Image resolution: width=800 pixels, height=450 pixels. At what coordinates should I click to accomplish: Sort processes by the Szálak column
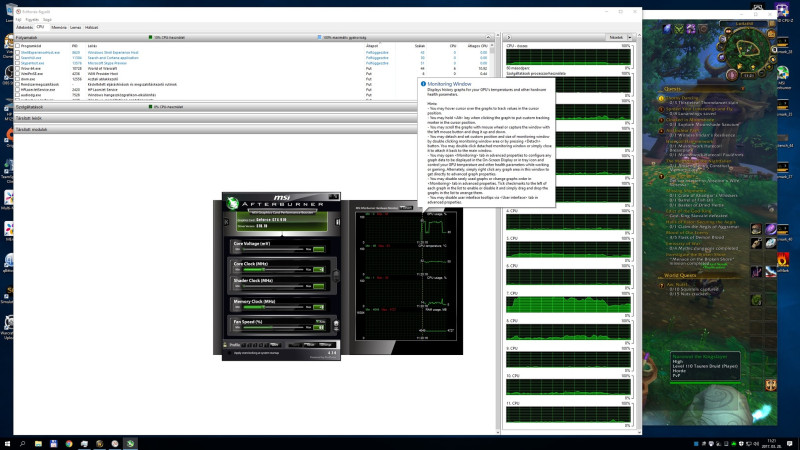click(420, 46)
